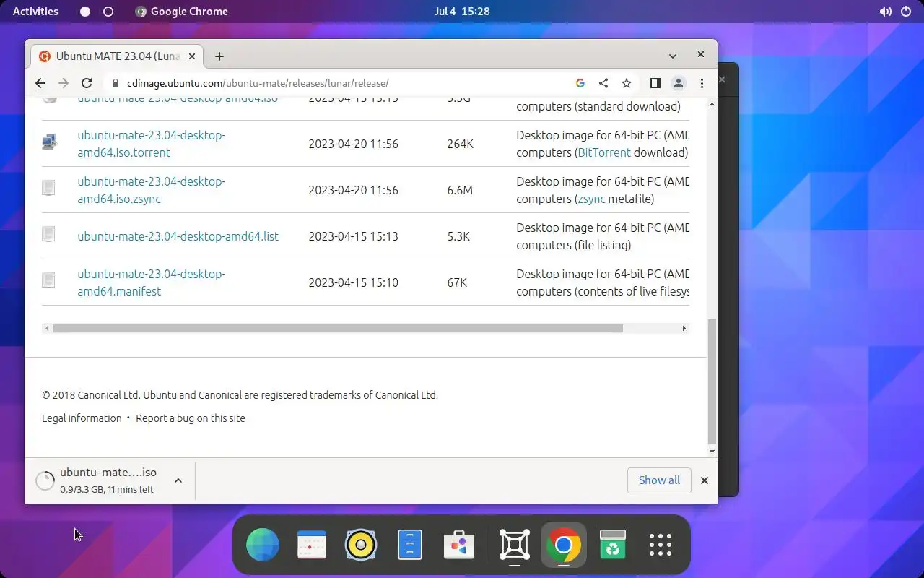Click the 2023-04-15 15:10 date
The width and height of the screenshot is (924, 578).
point(353,282)
